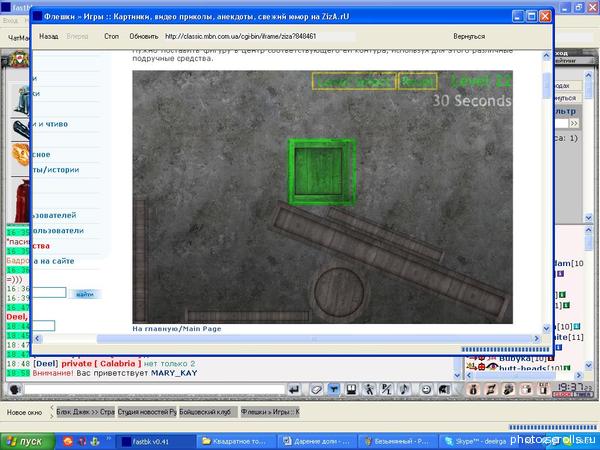Open the Студия новостей tab
Image resolution: width=600 pixels, height=450 pixels.
pyautogui.click(x=147, y=412)
